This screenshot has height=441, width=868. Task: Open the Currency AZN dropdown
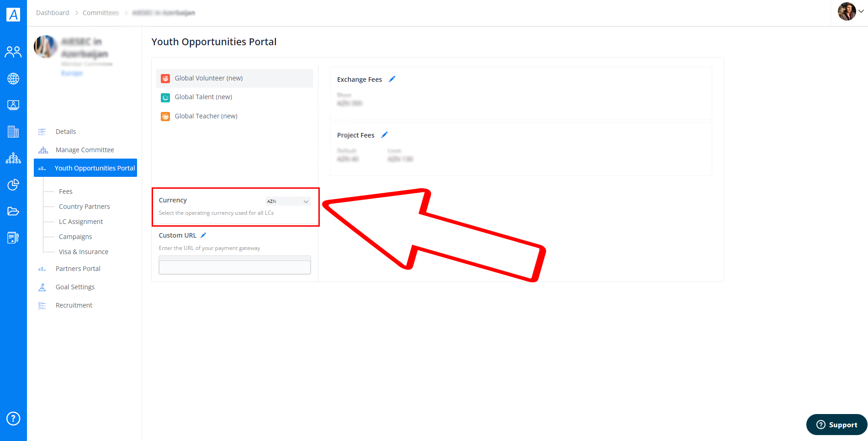288,201
